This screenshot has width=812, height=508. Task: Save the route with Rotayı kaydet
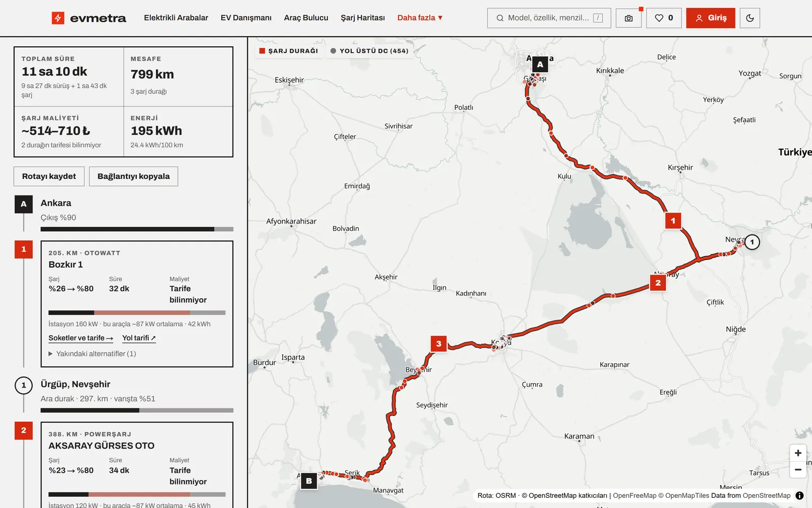point(49,176)
